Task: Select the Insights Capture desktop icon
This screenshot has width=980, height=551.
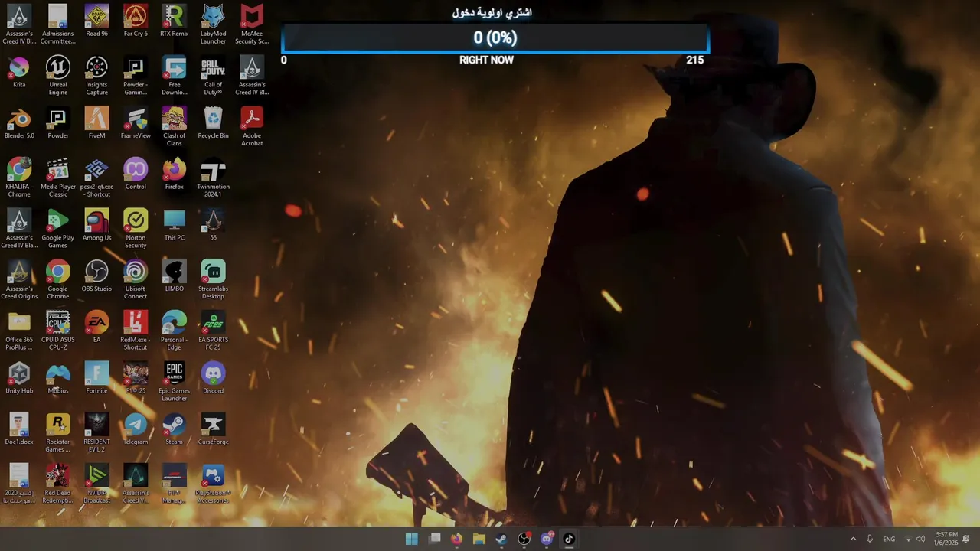Action: pos(96,76)
